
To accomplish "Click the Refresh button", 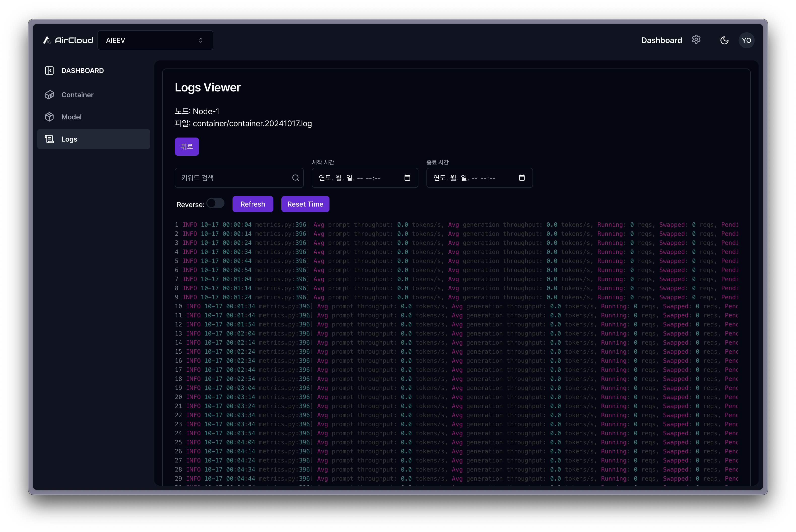I will point(253,204).
